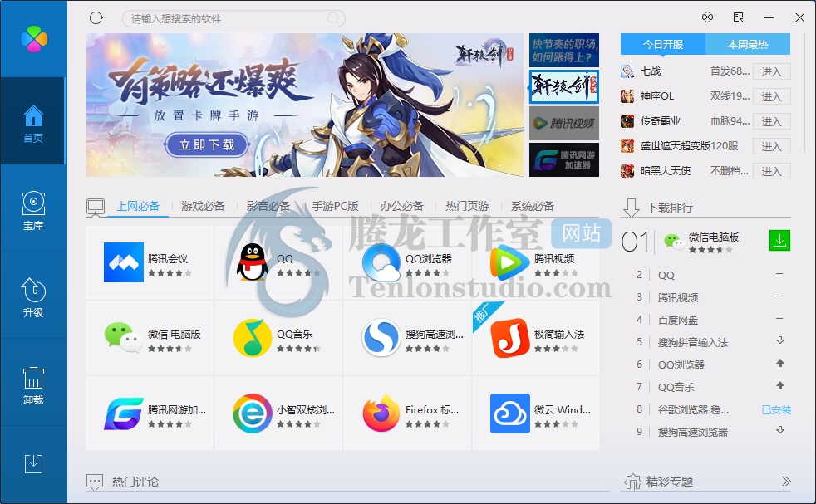816x504 pixels.
Task: Open the 腾讯视频 app icon in grid
Action: click(x=510, y=262)
